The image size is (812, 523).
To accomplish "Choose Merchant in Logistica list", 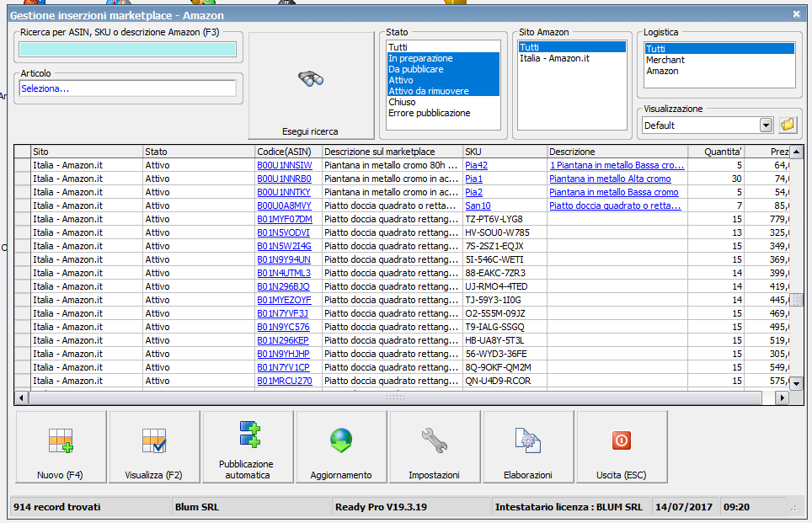I will (x=719, y=60).
